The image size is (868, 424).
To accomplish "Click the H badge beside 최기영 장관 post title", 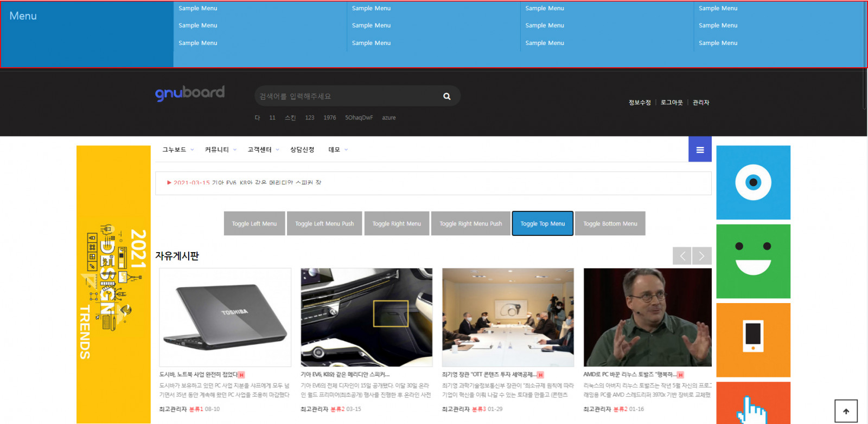I will (540, 375).
